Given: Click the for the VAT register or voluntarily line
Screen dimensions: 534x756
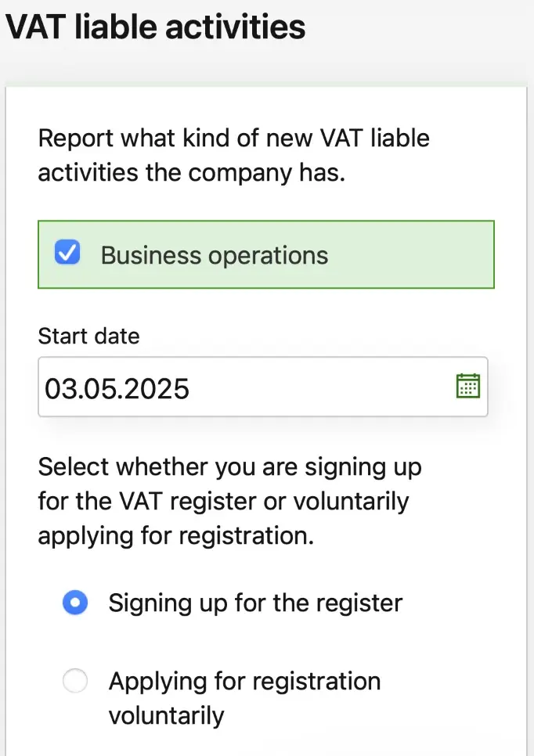Looking at the screenshot, I should [223, 502].
